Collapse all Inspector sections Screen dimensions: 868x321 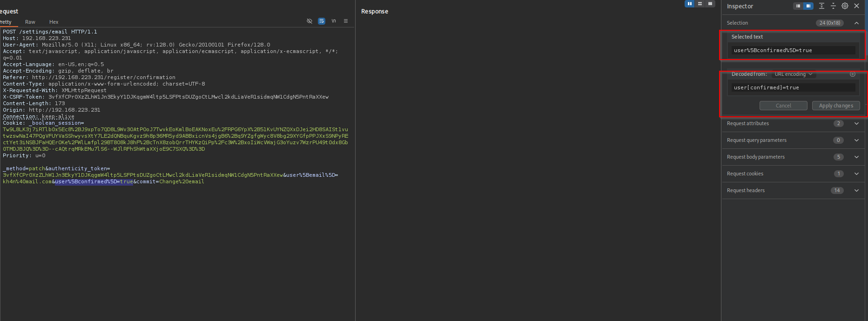pos(833,6)
